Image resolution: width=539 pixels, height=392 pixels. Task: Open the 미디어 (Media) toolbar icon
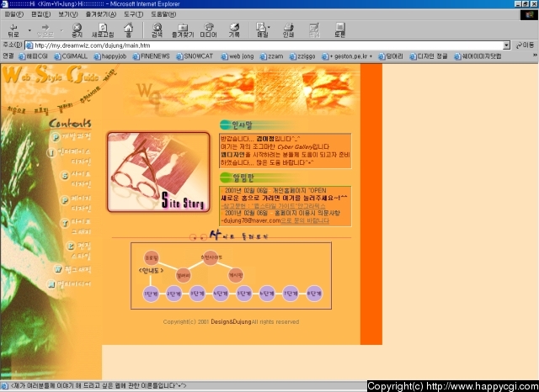click(208, 30)
